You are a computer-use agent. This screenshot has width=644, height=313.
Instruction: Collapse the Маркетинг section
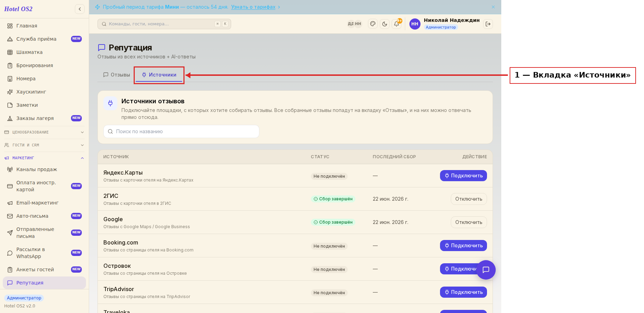[44, 158]
